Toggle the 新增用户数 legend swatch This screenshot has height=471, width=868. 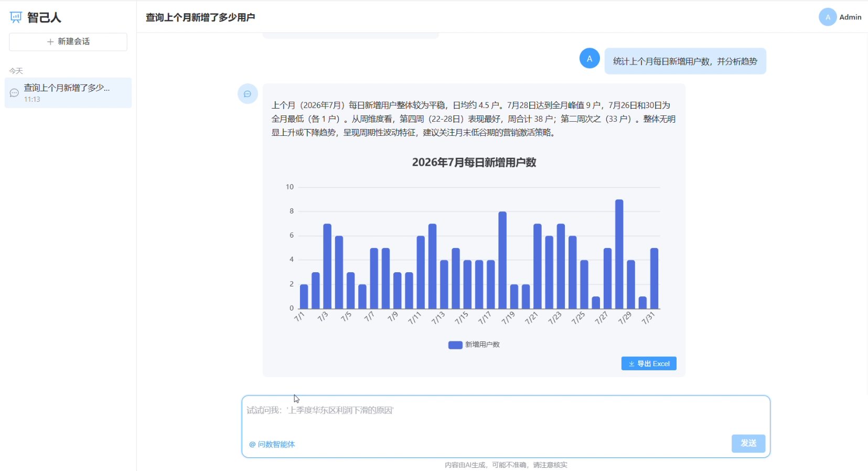tap(455, 345)
